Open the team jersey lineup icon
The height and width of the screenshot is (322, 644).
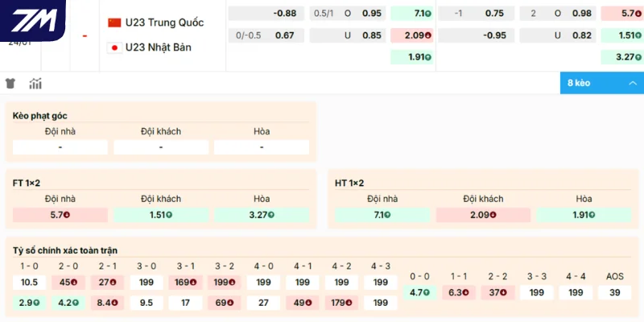tap(10, 84)
